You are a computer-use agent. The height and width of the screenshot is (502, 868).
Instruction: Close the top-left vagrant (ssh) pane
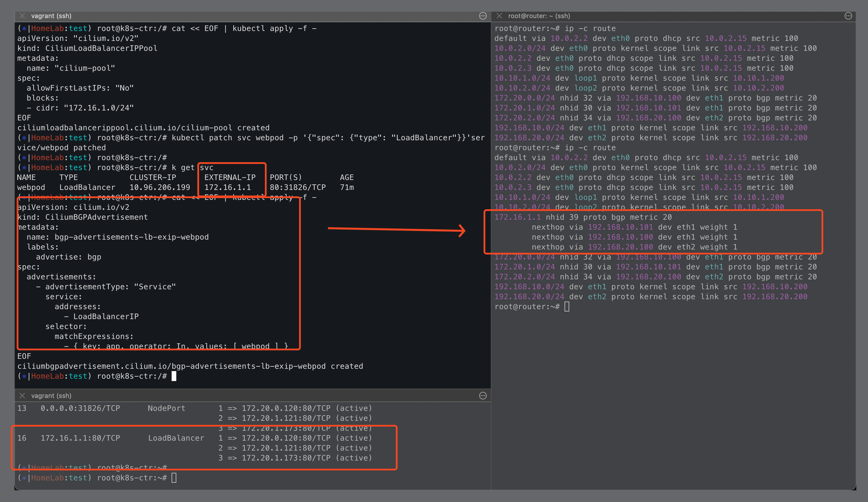point(22,16)
